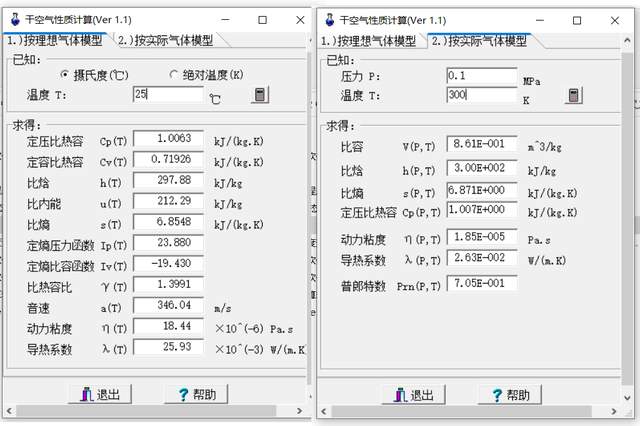The height and width of the screenshot is (426, 640).
Task: Click right window horizontal scrollbar right arrow
Action: [x=613, y=411]
